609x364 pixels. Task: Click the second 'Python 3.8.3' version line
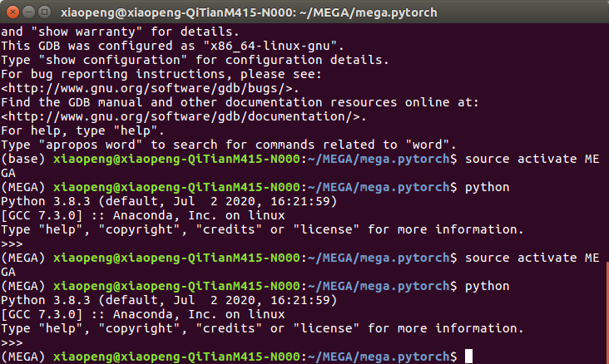[169, 300]
